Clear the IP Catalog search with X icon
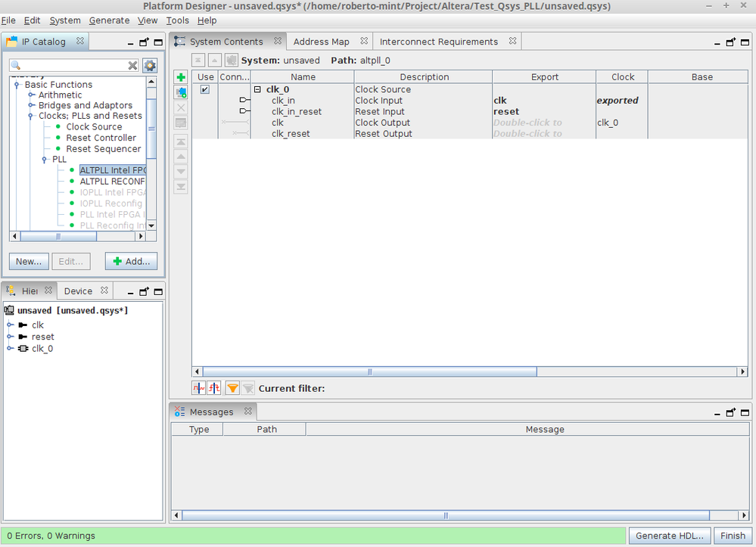This screenshot has width=756, height=547. click(x=132, y=66)
